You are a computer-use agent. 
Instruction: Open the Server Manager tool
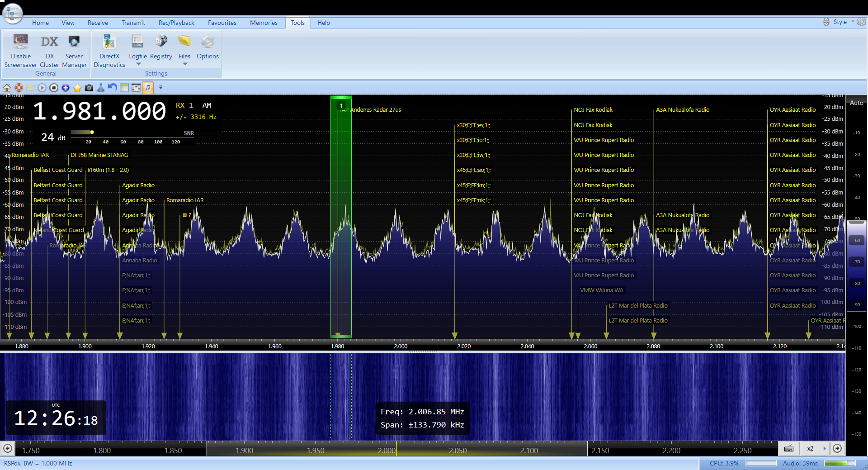point(74,42)
